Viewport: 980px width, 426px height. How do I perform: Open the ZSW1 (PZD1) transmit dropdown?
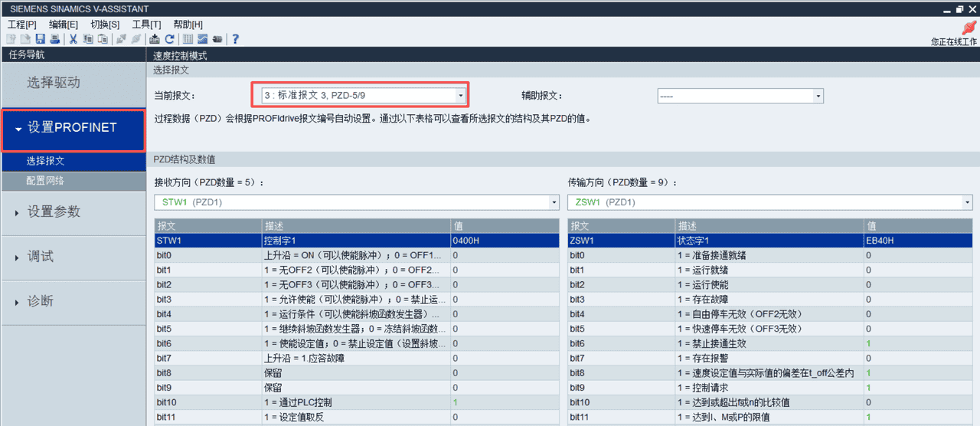(770, 202)
